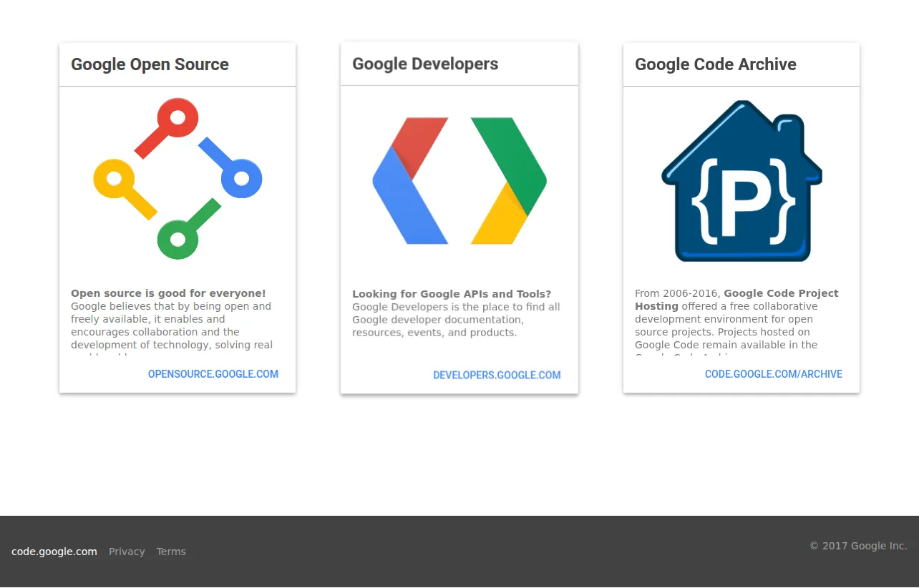Click the Google Open Source logo

tap(178, 178)
